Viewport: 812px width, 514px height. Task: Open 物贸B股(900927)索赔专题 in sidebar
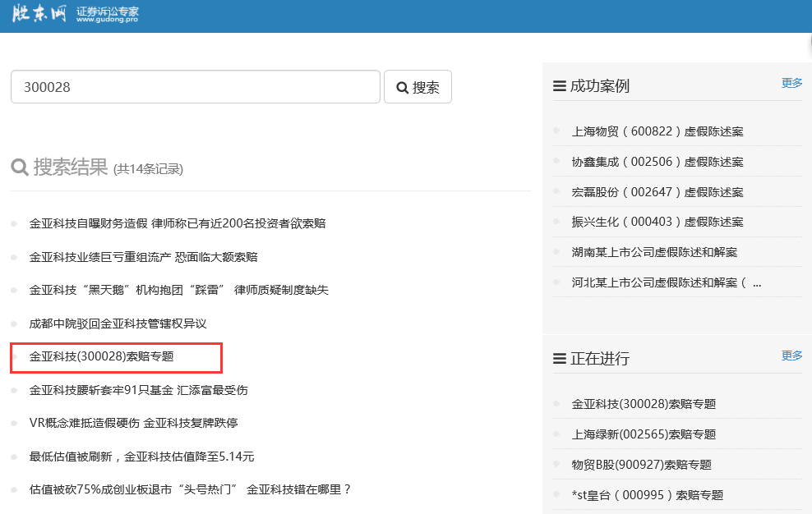(x=641, y=465)
